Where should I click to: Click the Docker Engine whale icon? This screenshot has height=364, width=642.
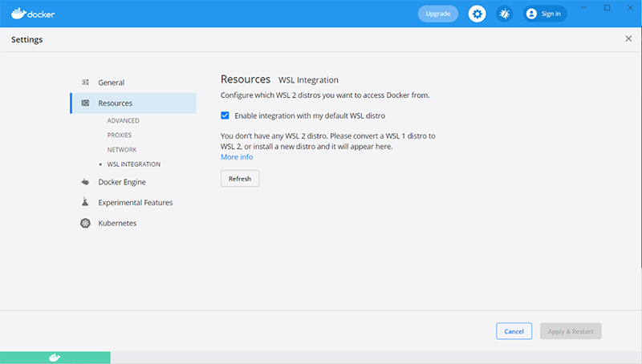[85, 182]
